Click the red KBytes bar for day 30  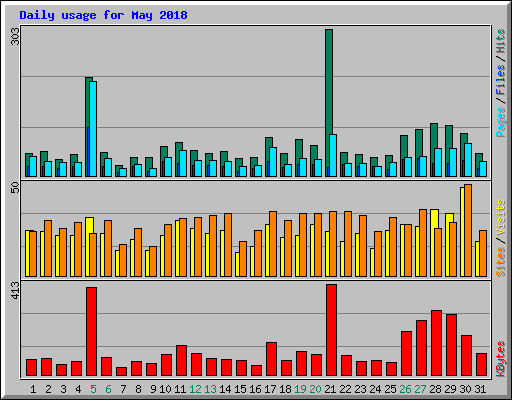(466, 356)
